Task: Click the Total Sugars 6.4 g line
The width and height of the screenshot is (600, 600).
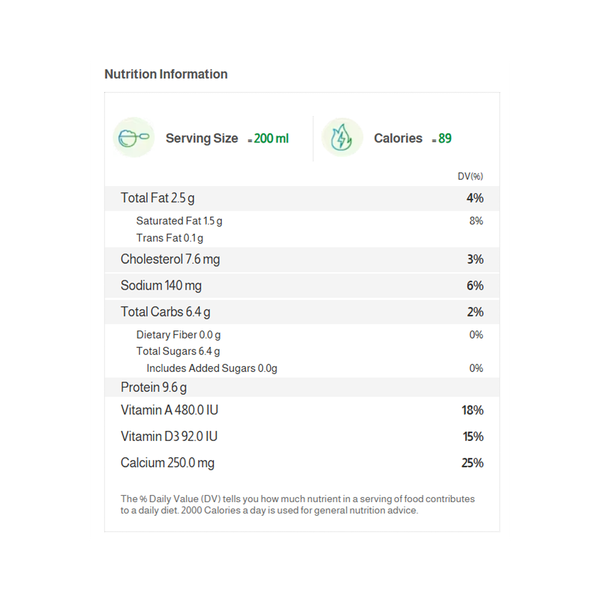Action: tap(178, 351)
